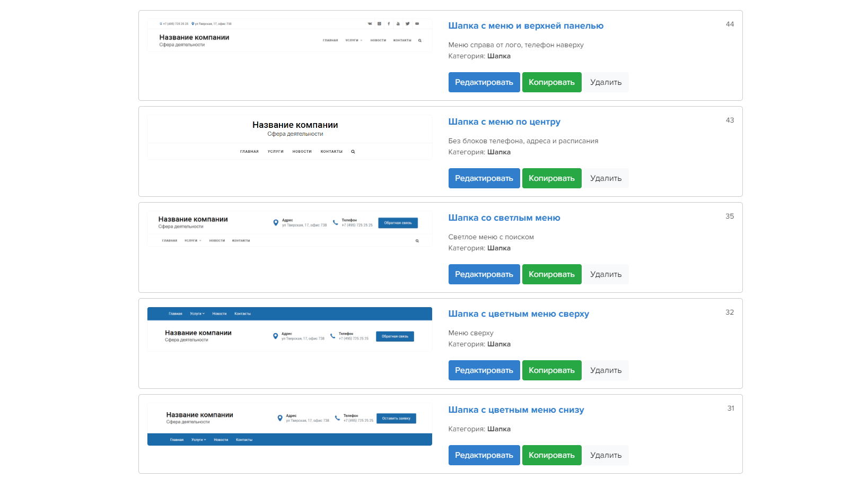This screenshot has height=487, width=868.
Task: Copy the 'Шапка с меню по центру' template
Action: (551, 178)
